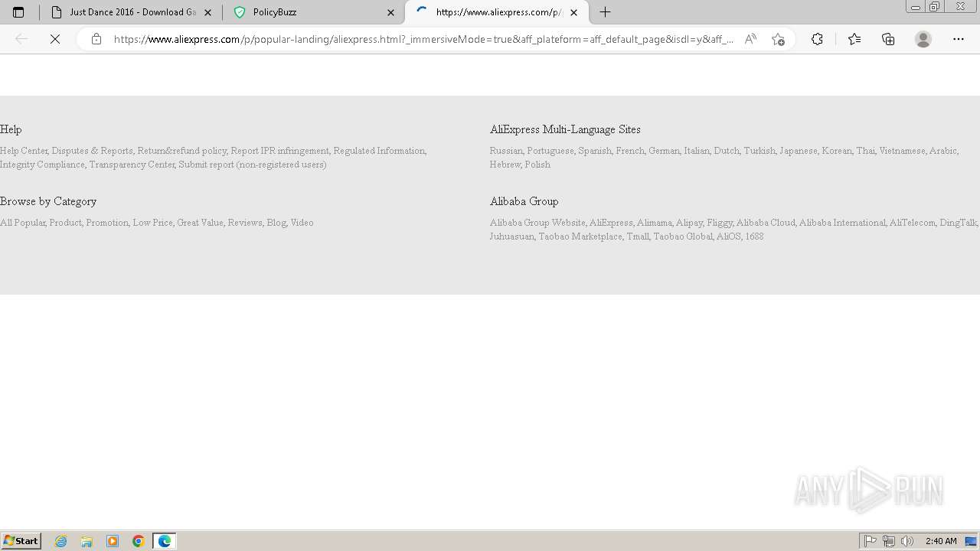Open Settings and more menu
Image resolution: width=980 pixels, height=551 pixels.
tap(959, 39)
